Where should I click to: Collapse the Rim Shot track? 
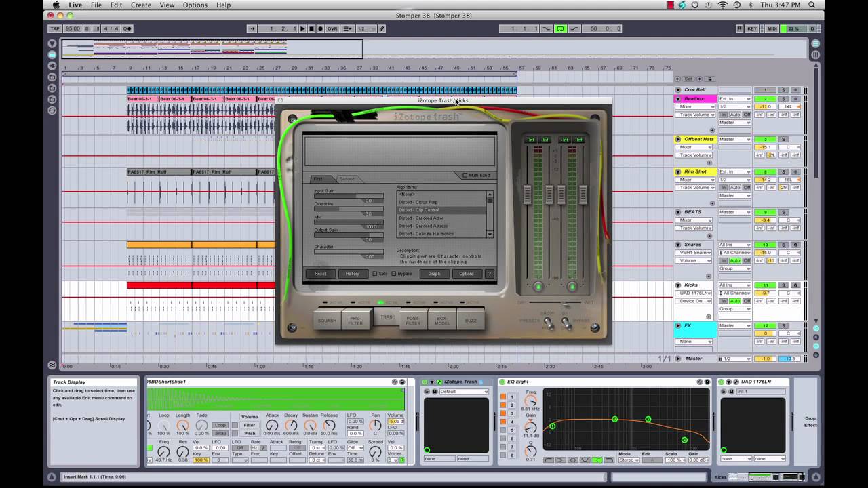coord(678,171)
